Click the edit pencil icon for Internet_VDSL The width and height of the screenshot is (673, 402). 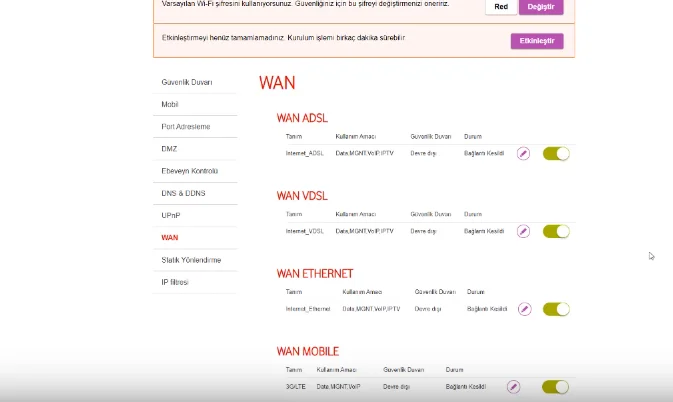(523, 231)
